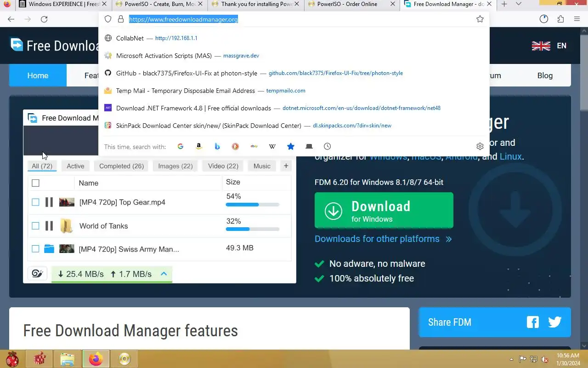Open search settings gear icon

480,146
